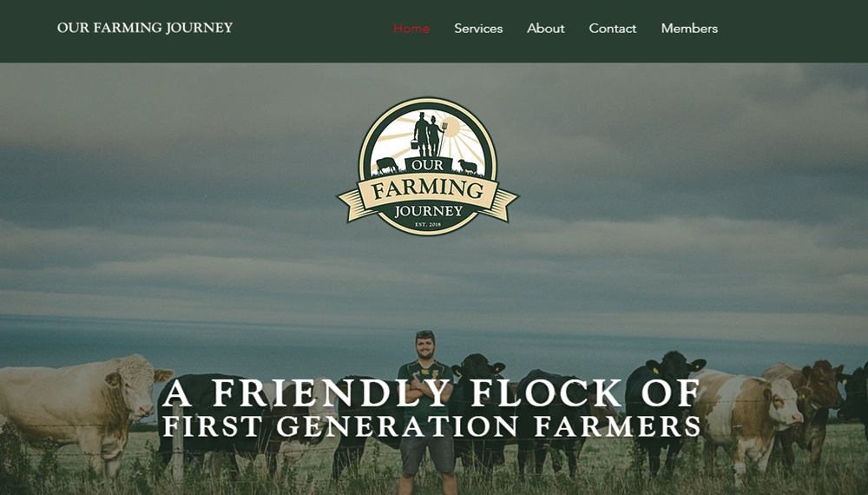The width and height of the screenshot is (868, 495).
Task: Click the EST. 2018 text in logo
Action: (x=428, y=224)
